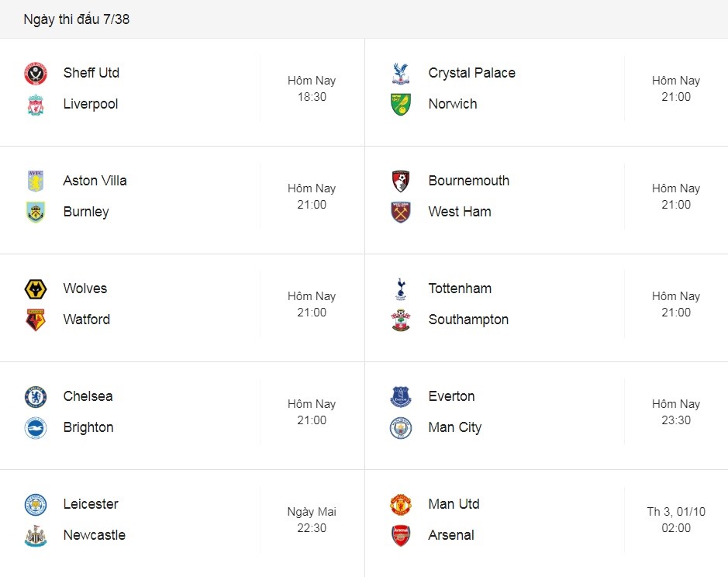Click the Sheffield United club crest

36,74
